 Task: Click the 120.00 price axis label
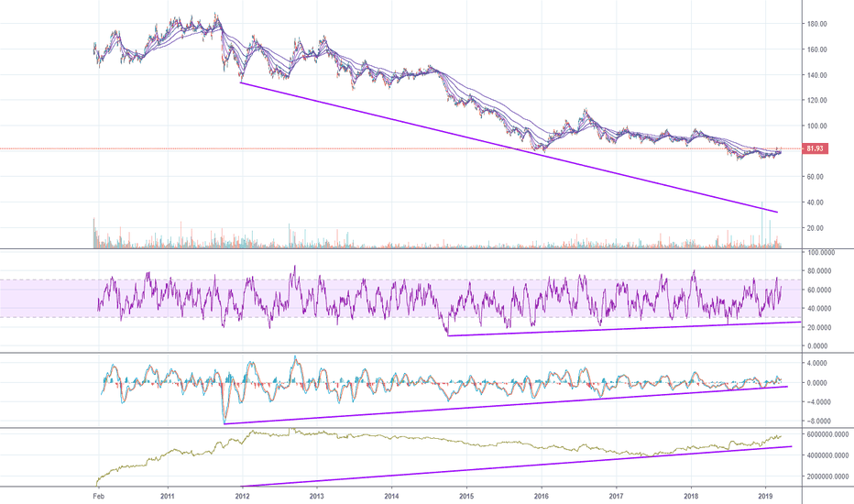[817, 100]
